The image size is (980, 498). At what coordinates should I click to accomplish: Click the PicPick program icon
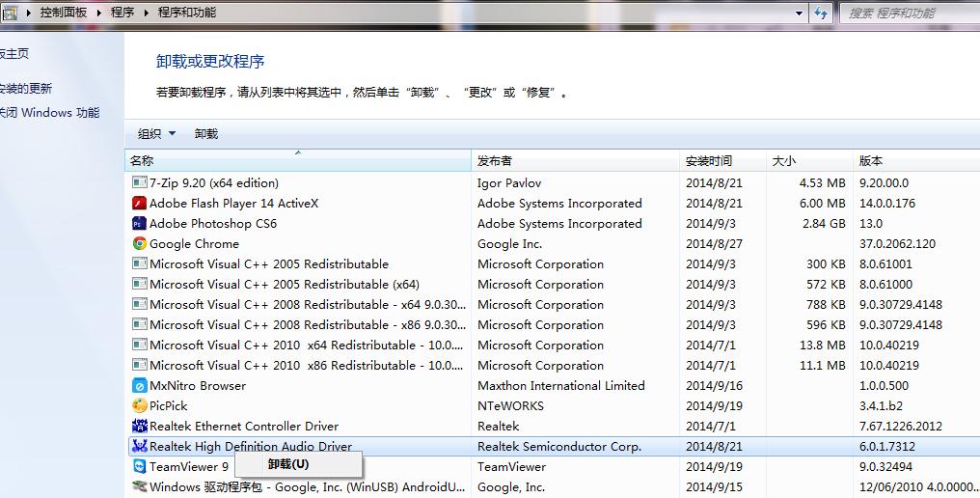coord(139,405)
